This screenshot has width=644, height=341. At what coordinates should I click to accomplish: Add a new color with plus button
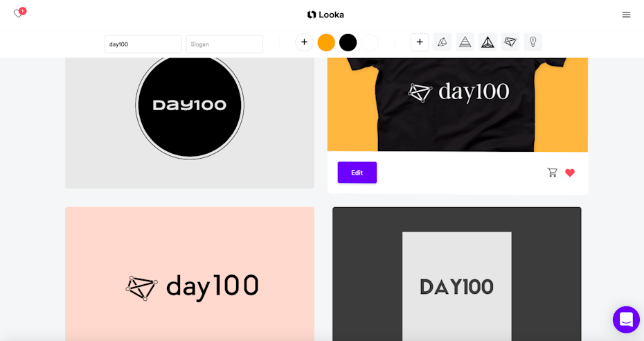(x=304, y=42)
